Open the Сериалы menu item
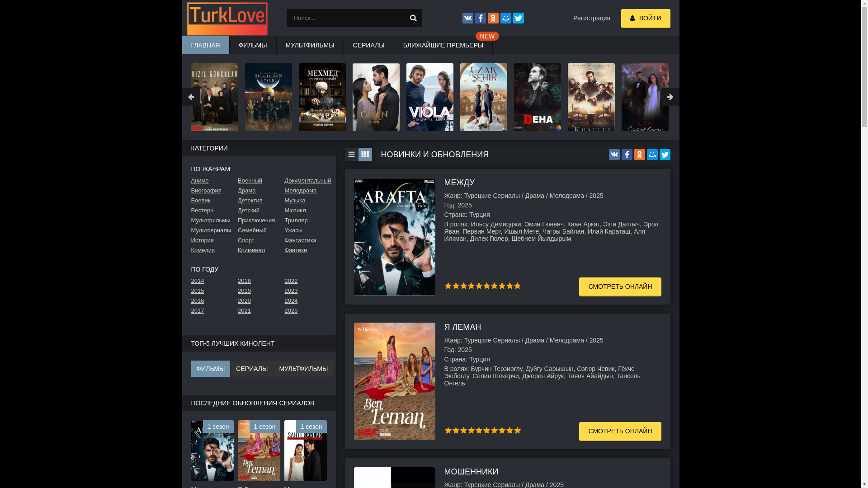Screen dimensions: 868x488 click(368, 45)
